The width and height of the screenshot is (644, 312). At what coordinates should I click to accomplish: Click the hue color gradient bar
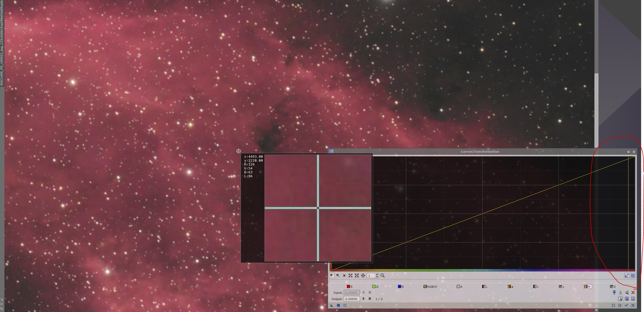pyautogui.click(x=482, y=270)
